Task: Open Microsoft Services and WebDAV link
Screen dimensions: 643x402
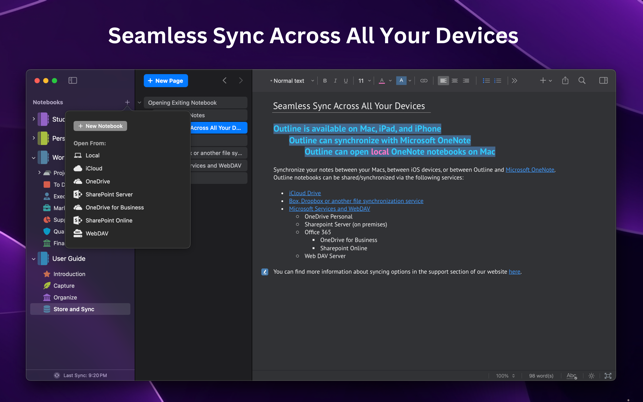Action: 329,209
